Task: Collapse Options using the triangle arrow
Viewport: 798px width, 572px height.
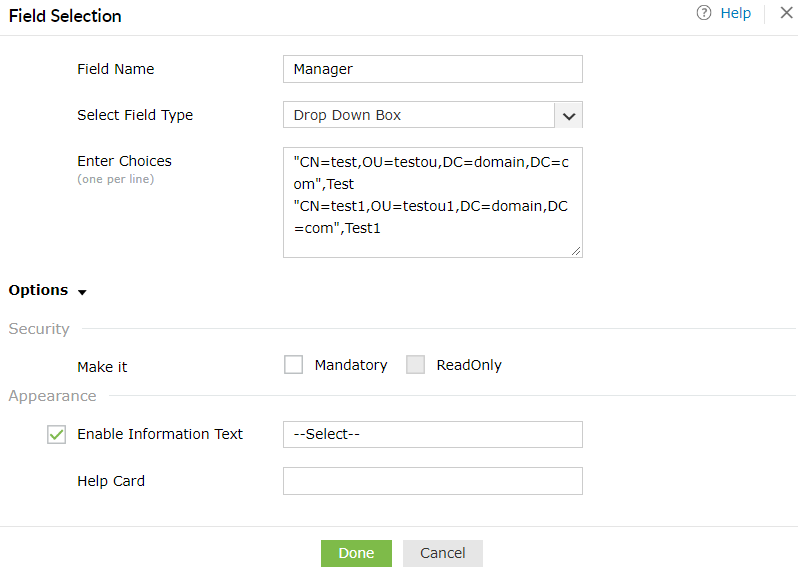Action: click(82, 292)
